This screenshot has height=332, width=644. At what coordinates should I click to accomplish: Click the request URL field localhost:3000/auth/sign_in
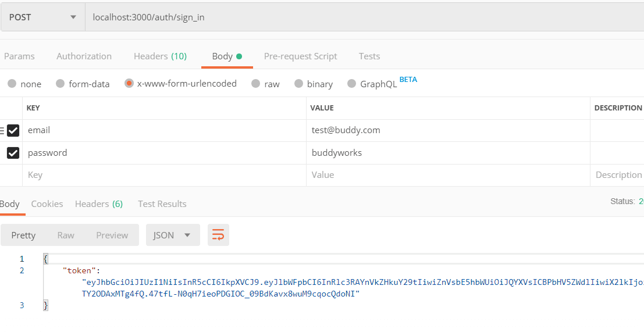click(365, 17)
